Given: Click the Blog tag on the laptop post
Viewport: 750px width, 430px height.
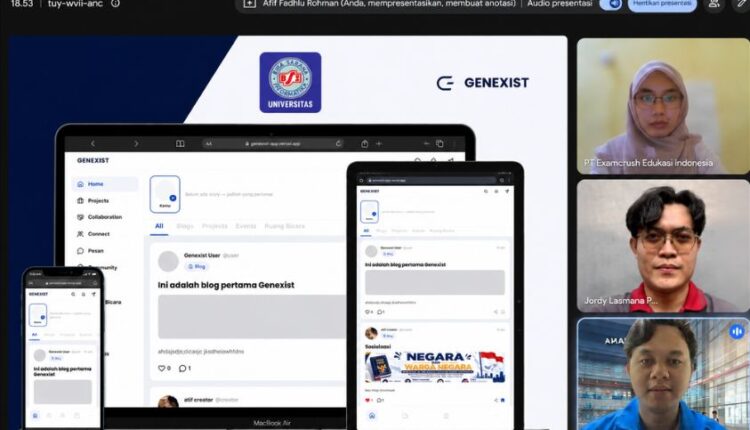Looking at the screenshot, I should coord(197,266).
